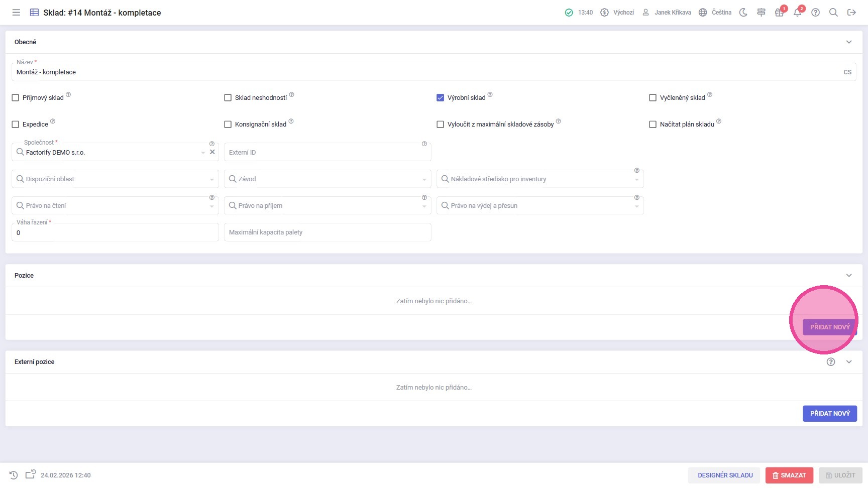Switch language via Čeština menu

715,13
